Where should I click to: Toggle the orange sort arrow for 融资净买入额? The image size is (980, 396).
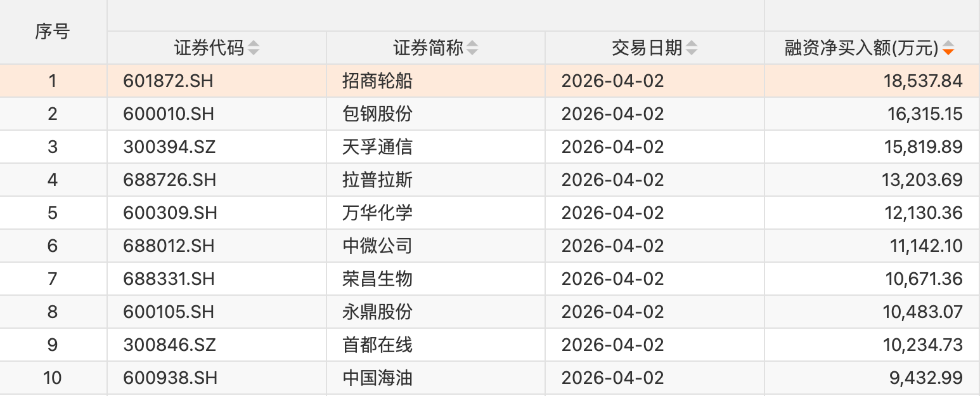pyautogui.click(x=948, y=48)
